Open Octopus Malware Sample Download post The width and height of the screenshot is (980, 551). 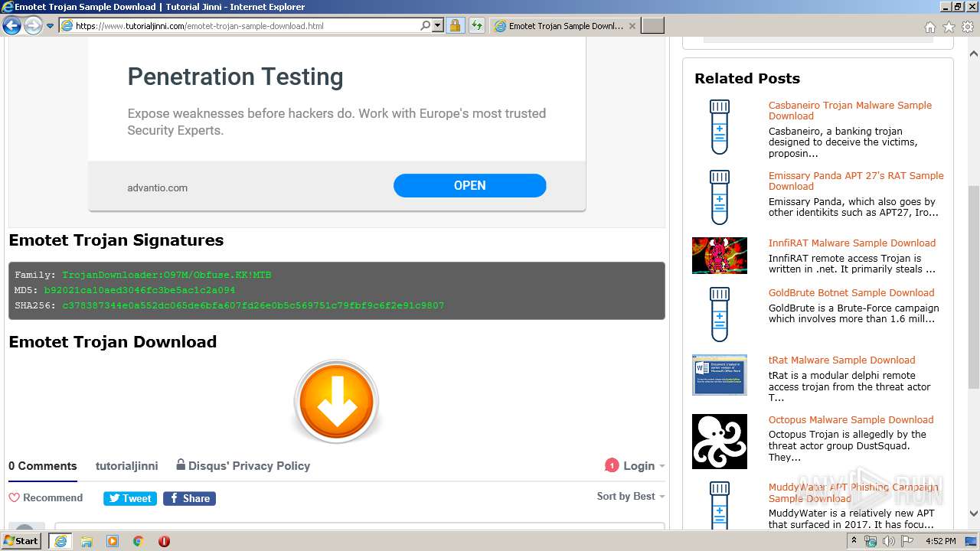pyautogui.click(x=851, y=419)
